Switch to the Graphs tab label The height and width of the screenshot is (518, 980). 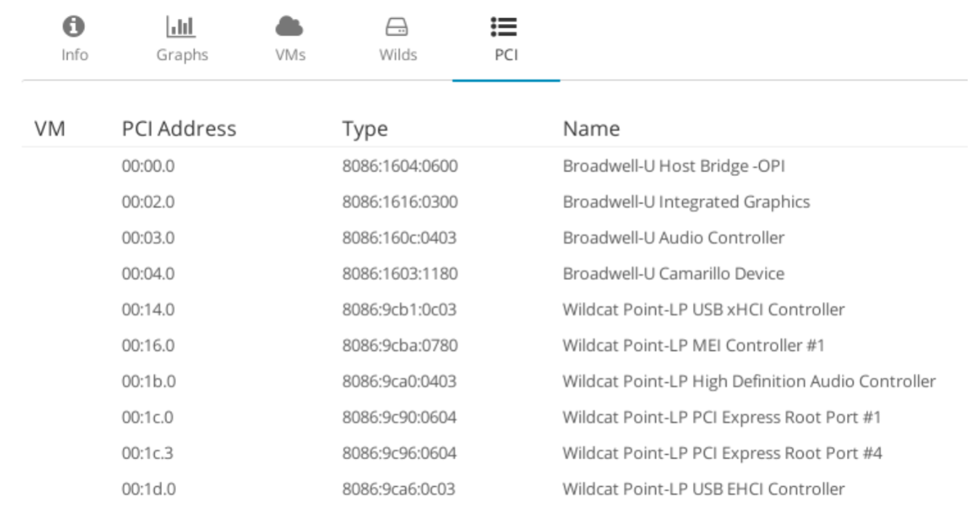(x=182, y=55)
